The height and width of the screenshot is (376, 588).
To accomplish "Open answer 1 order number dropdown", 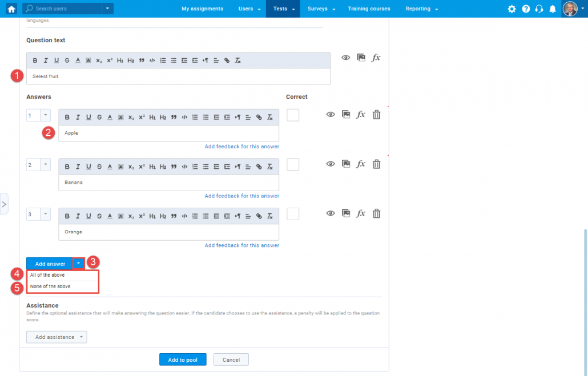I will [45, 115].
